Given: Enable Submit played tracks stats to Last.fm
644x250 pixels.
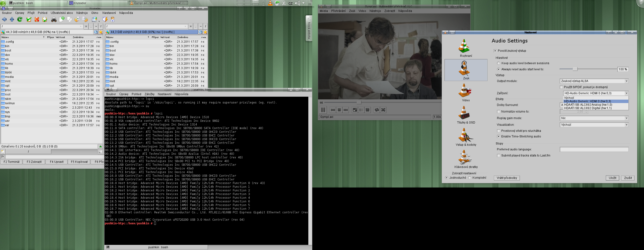Looking at the screenshot, I should (x=499, y=156).
